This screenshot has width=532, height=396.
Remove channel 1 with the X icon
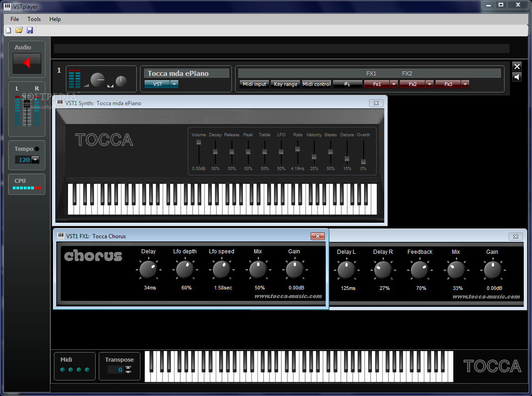517,66
